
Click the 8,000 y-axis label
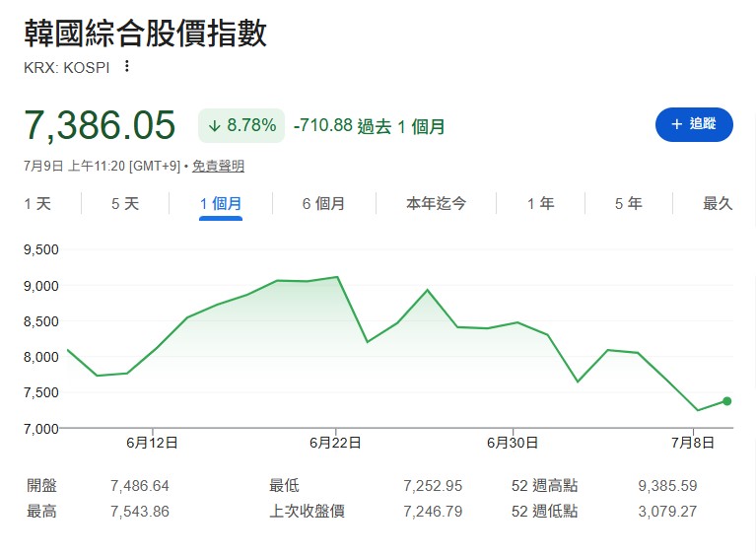(x=41, y=357)
